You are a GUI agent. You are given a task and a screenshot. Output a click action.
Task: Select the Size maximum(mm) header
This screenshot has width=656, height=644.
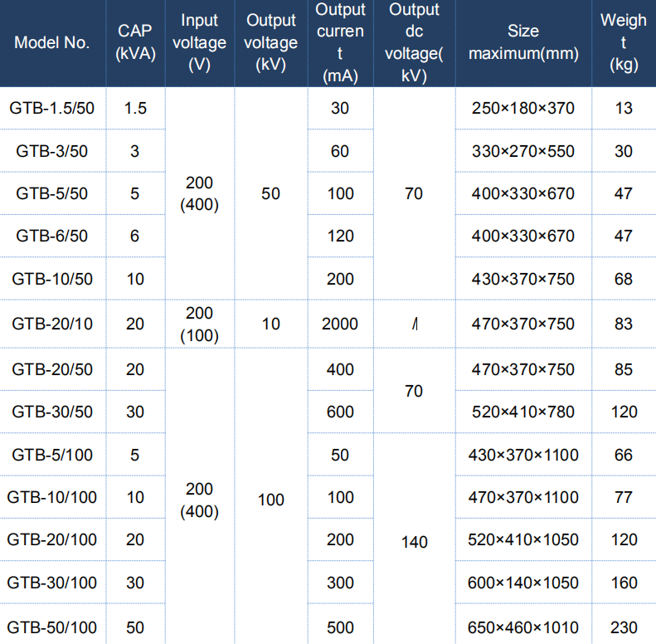pyautogui.click(x=523, y=42)
